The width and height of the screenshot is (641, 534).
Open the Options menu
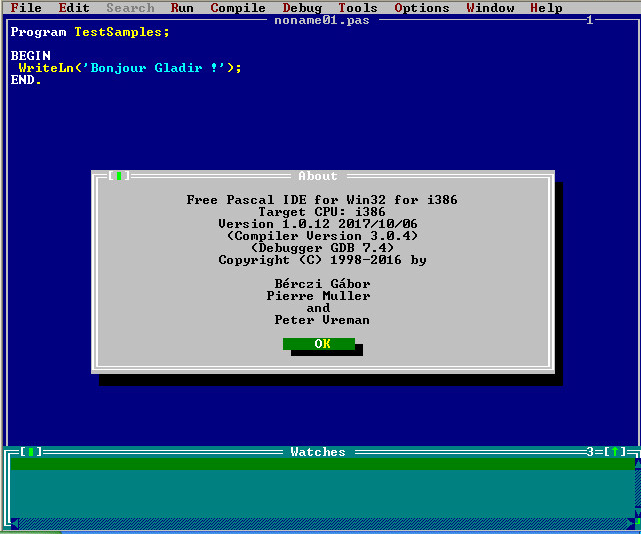pos(422,8)
